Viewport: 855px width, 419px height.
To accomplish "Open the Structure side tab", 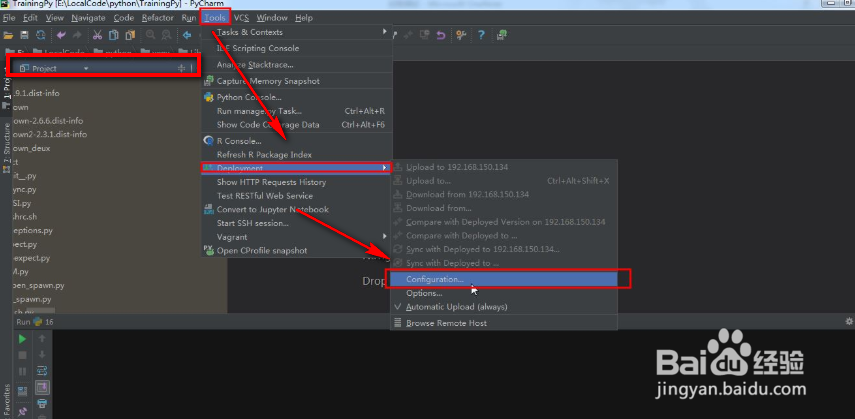I will (x=6, y=147).
